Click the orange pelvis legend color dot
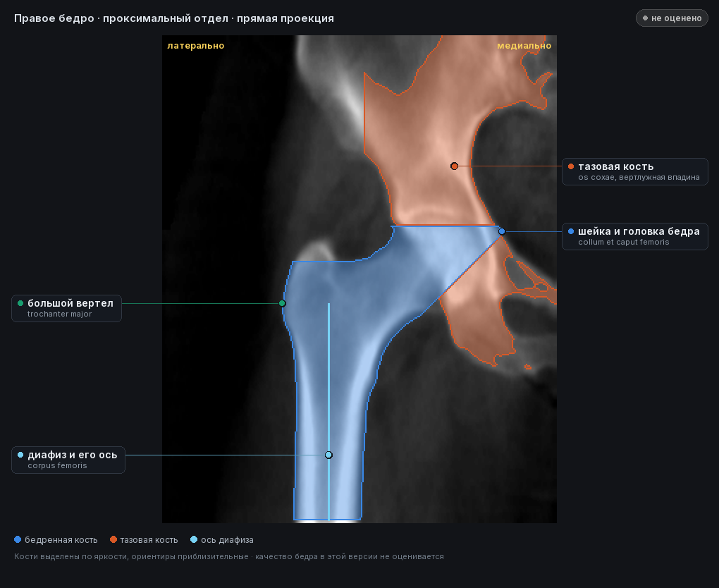The width and height of the screenshot is (719, 588). (x=113, y=539)
